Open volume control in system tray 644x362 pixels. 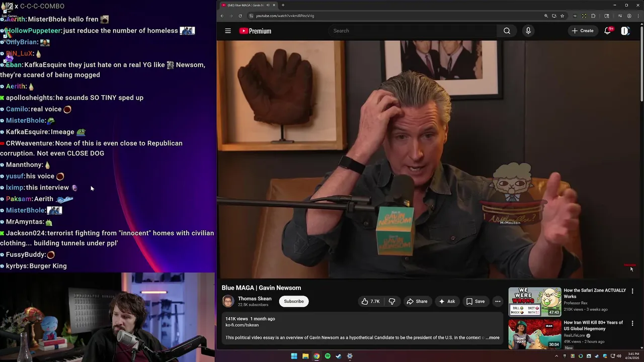619,356
